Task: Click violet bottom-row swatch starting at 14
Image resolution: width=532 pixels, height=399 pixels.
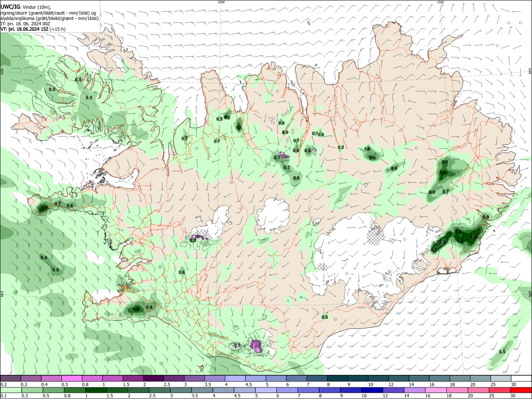Action: 414,390
